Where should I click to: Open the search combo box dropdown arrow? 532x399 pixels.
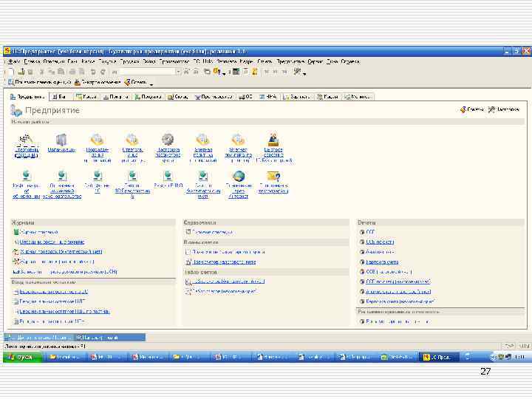coord(178,72)
